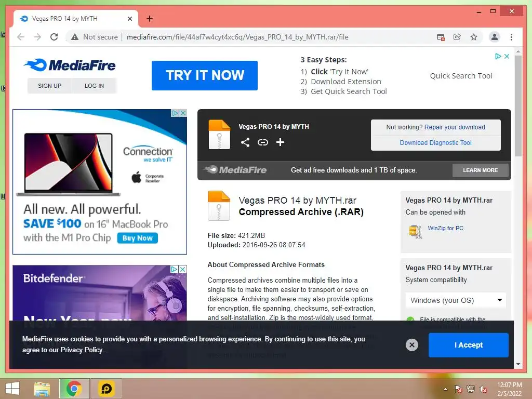Click AdChoices icon on MacBook ad

[x=175, y=113]
